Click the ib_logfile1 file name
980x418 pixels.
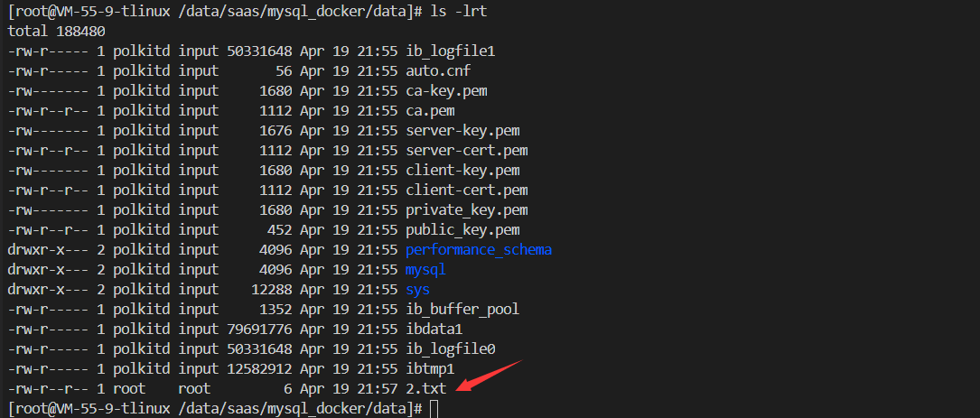(450, 51)
